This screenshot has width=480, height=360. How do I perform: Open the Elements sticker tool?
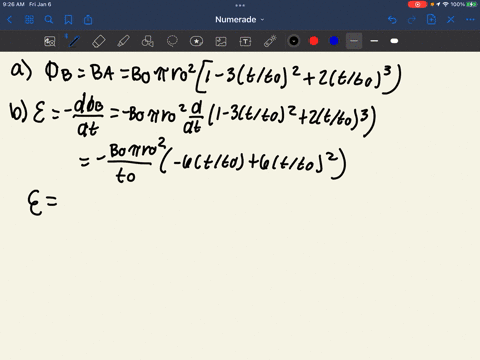tap(196, 41)
